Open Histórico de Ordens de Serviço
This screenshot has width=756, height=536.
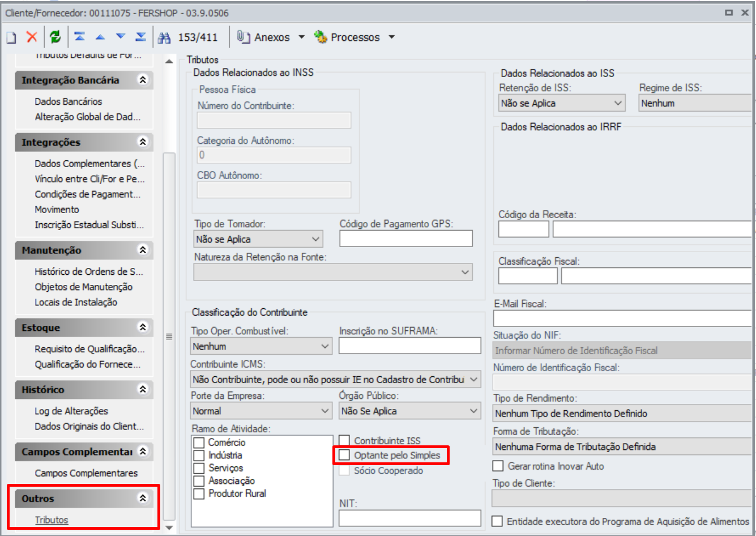(x=89, y=271)
